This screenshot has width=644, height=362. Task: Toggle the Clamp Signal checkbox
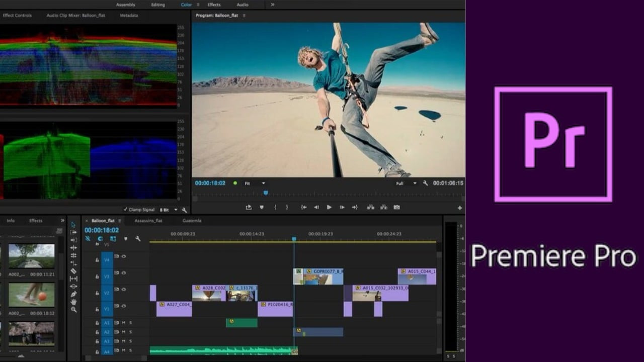126,210
